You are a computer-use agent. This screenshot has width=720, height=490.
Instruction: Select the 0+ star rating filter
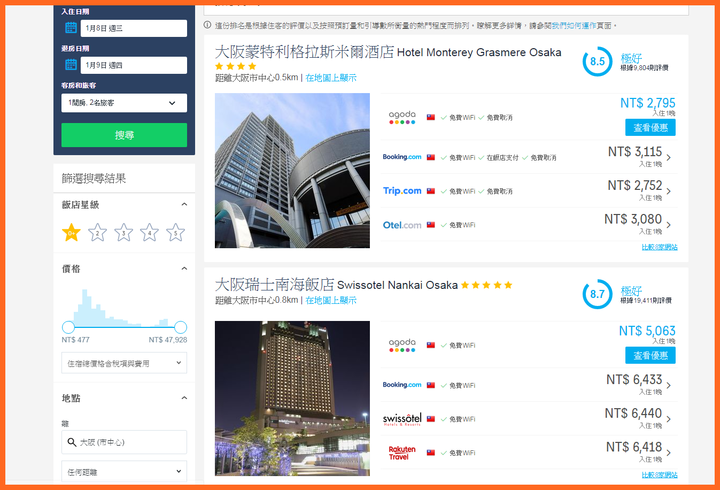[71, 232]
